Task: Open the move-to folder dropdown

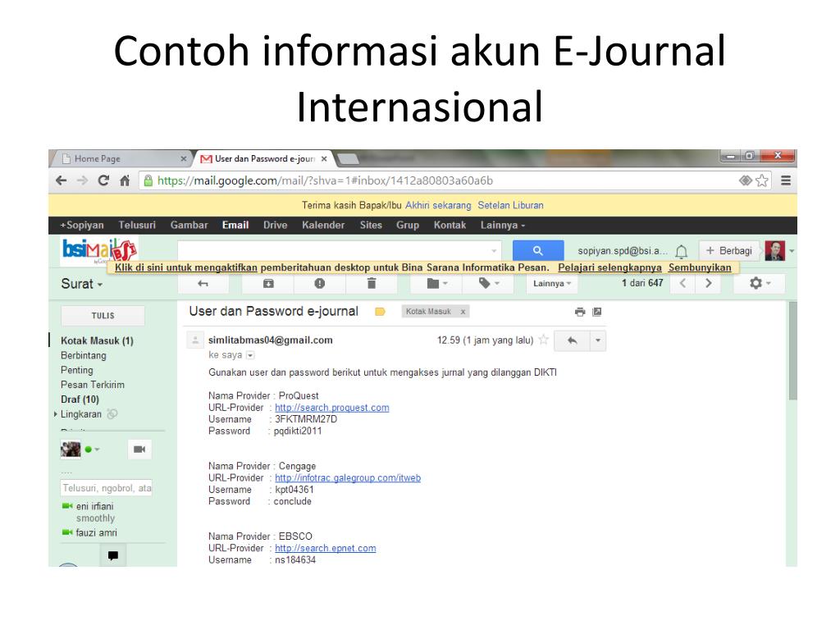Action: coord(436,283)
